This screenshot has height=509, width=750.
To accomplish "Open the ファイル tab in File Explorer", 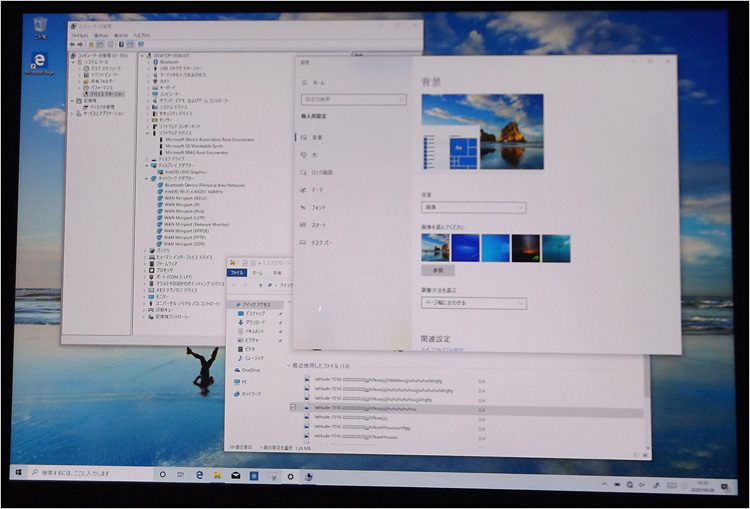I will coord(237,272).
